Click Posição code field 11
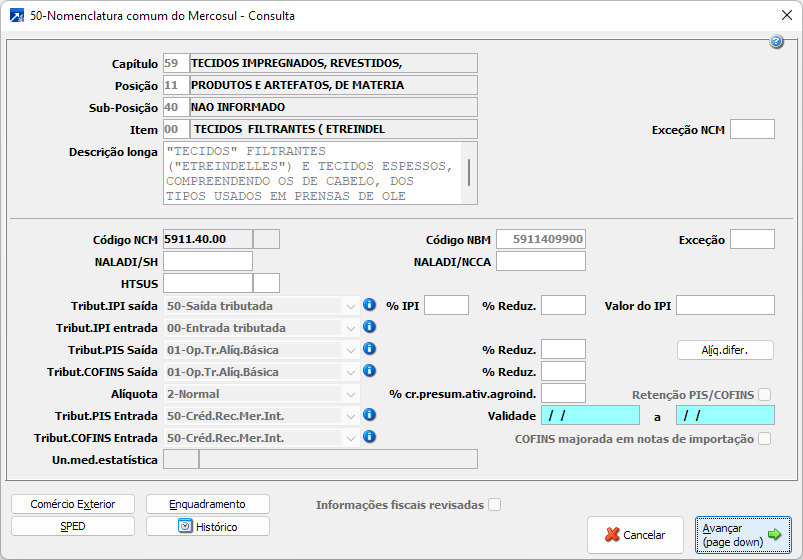 (176, 85)
